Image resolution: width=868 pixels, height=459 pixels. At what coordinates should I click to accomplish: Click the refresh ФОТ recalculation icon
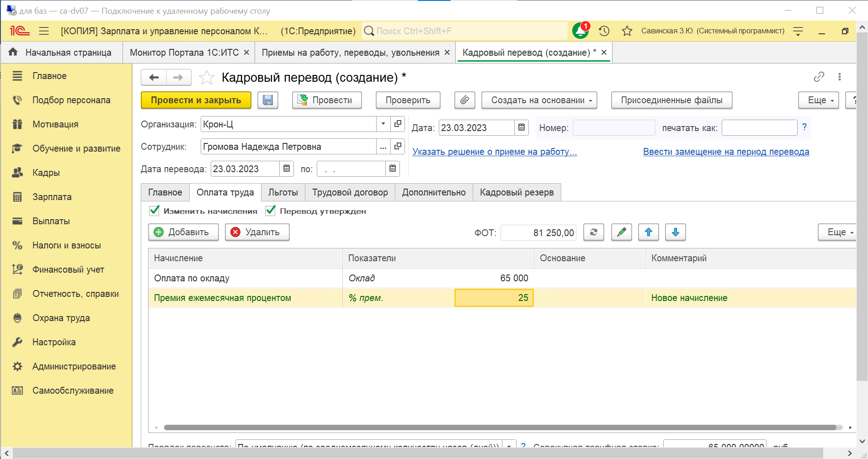tap(593, 232)
